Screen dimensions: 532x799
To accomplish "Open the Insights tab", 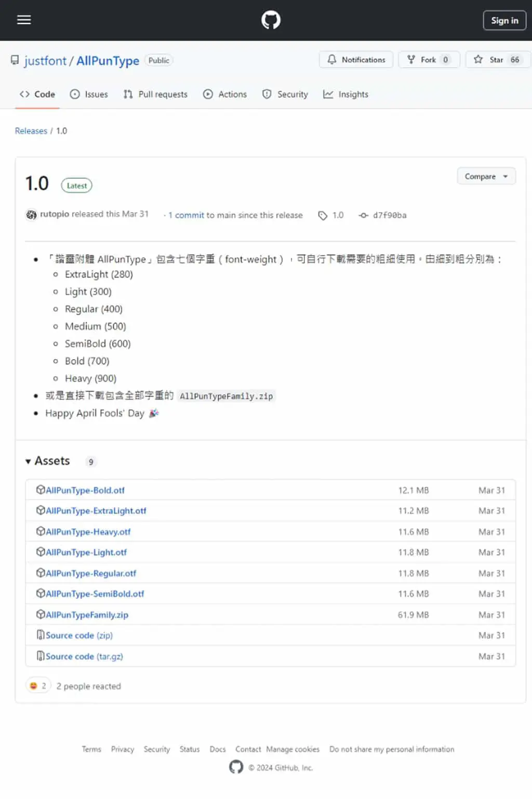I will point(345,95).
